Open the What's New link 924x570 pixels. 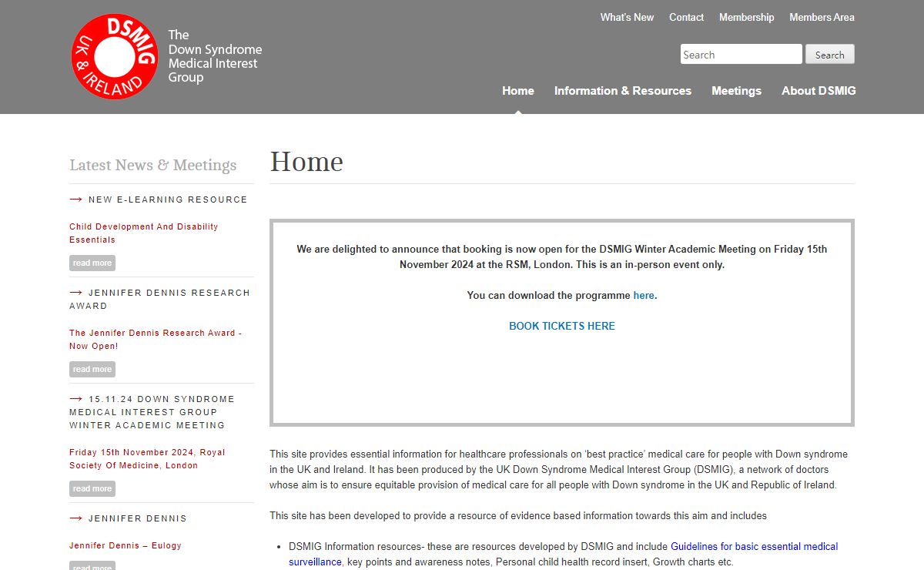[x=627, y=17]
